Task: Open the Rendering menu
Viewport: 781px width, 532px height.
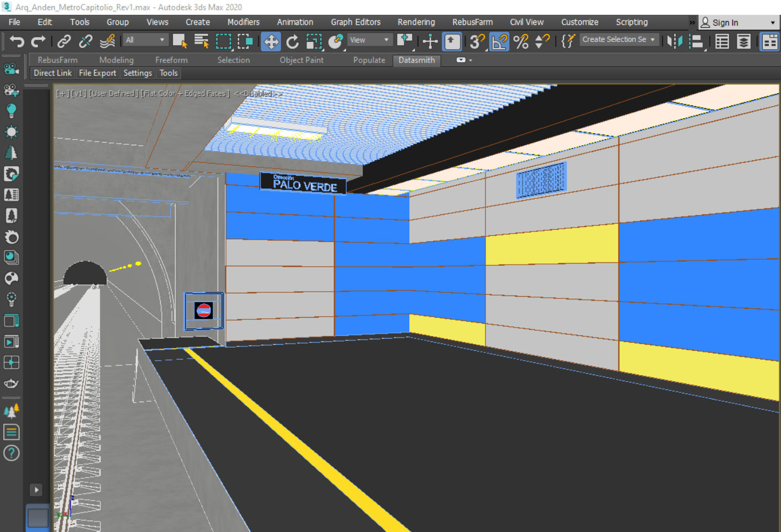Action: pyautogui.click(x=416, y=22)
